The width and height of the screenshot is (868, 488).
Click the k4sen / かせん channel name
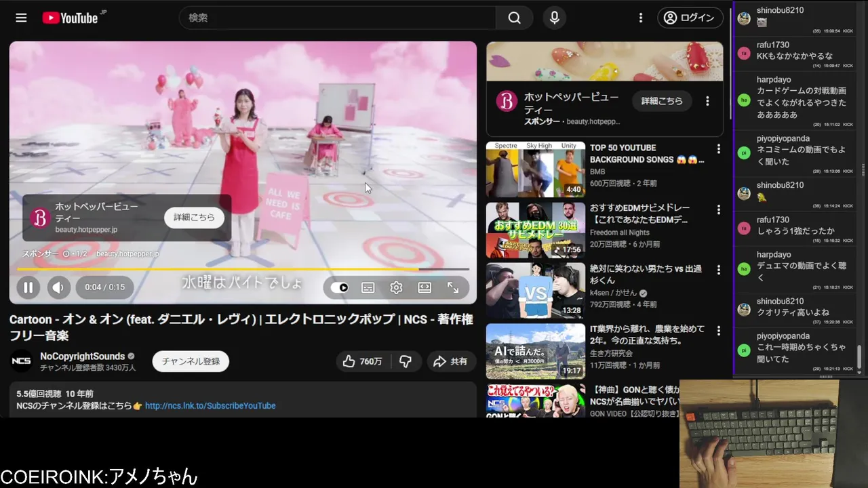pyautogui.click(x=614, y=293)
